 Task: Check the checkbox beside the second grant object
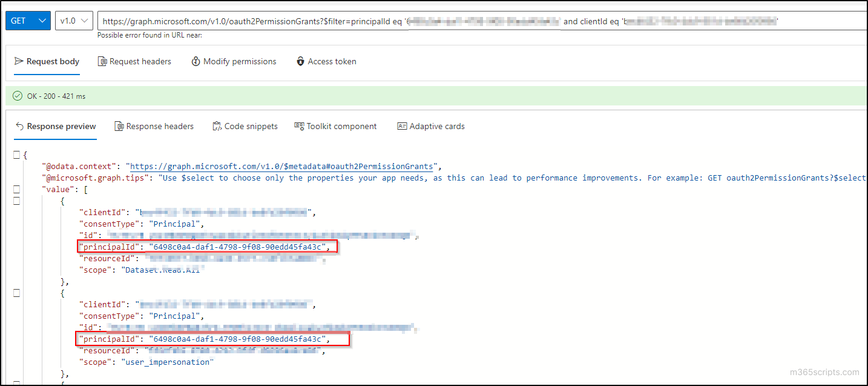[16, 293]
